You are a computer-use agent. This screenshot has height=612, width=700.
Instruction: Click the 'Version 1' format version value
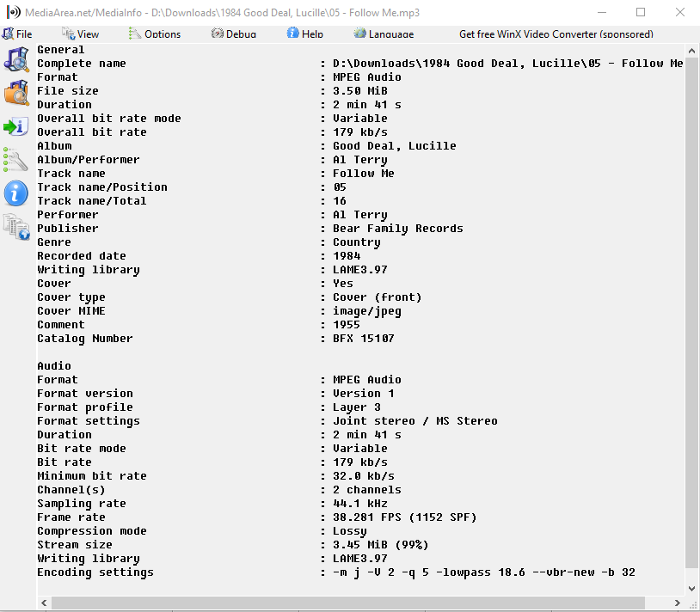[x=364, y=394]
